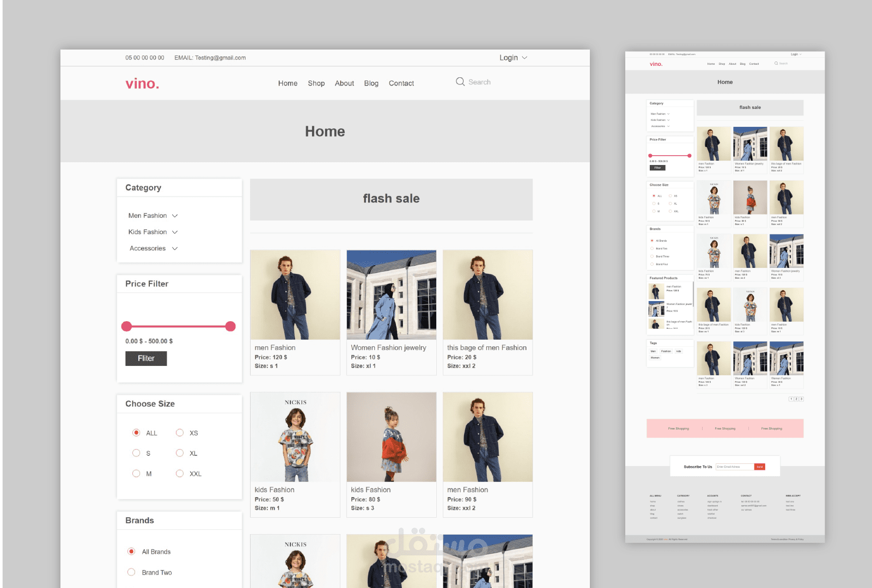
Task: Go to pagination page 2 in the small preview
Action: pos(796,399)
